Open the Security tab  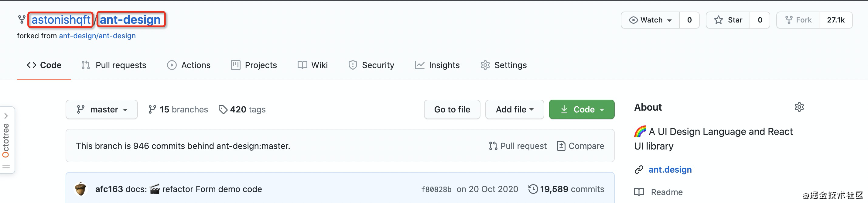point(371,65)
